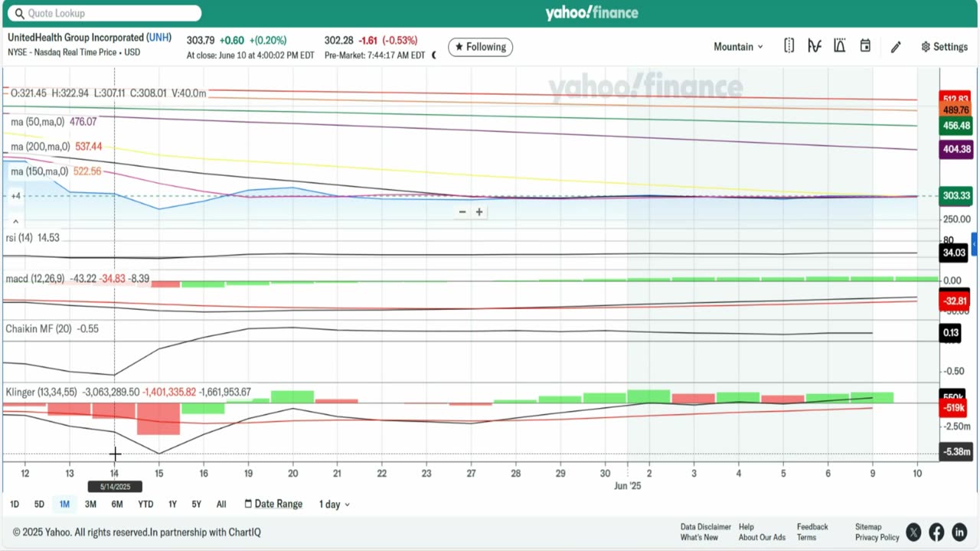Image resolution: width=980 pixels, height=551 pixels.
Task: Click the Facebook icon in footer
Action: click(x=936, y=532)
